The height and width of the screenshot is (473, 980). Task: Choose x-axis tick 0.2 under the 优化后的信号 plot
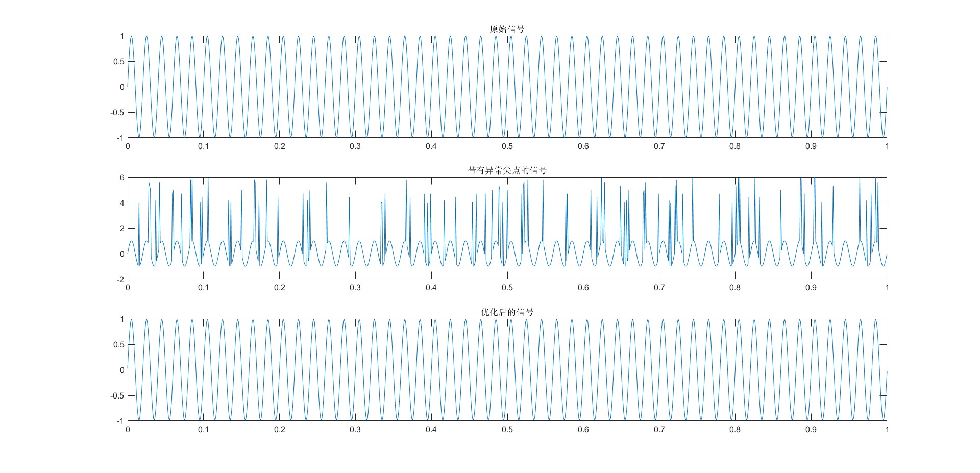pos(280,430)
